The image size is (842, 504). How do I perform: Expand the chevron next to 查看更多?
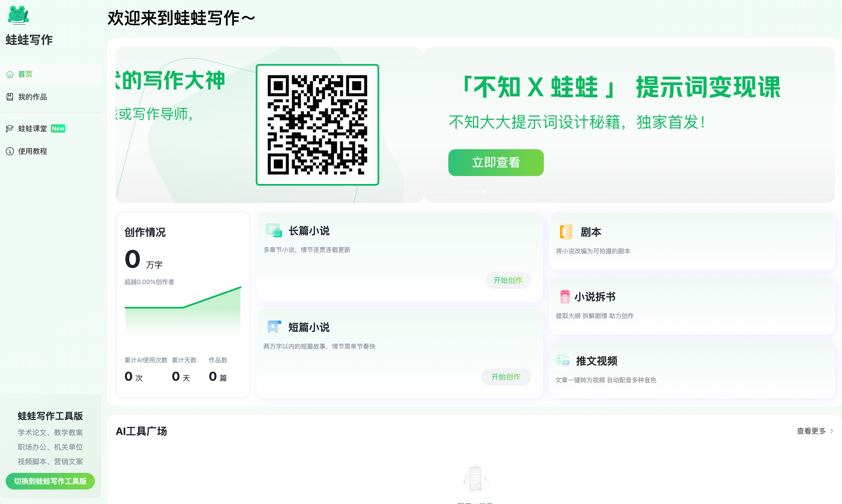[832, 431]
